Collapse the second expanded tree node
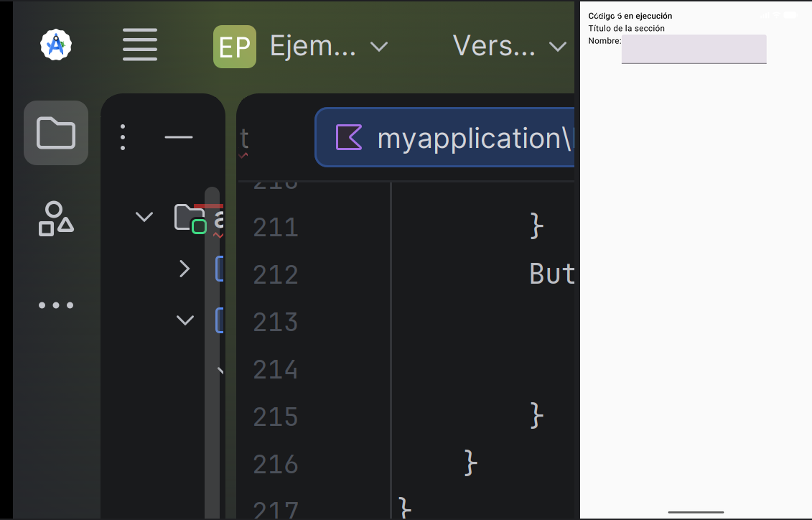Screen dimensions: 812x520 [x=185, y=320]
